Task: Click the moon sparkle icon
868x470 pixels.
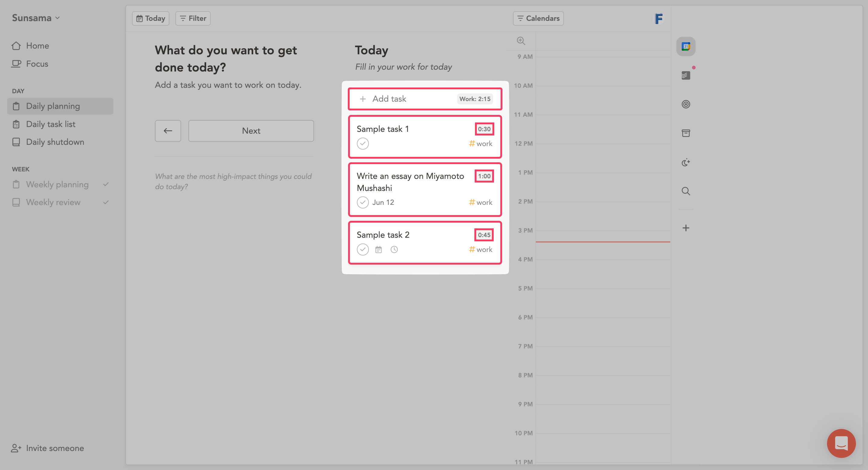Action: 686,163
